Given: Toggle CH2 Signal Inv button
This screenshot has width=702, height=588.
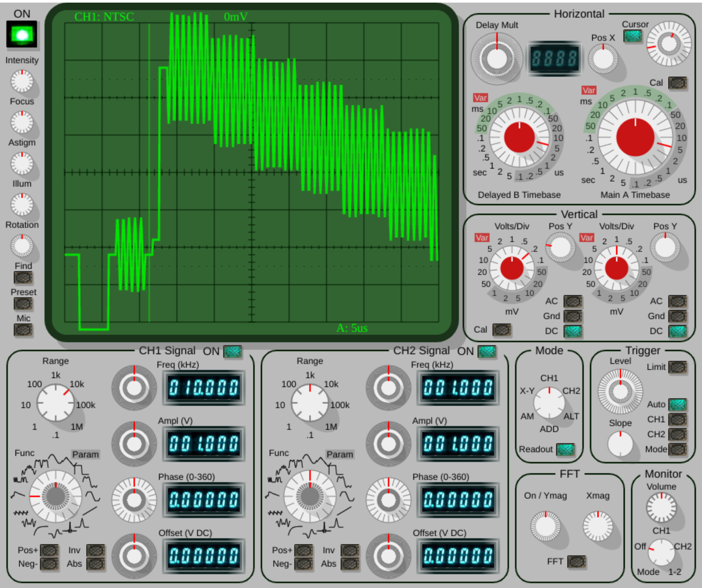Looking at the screenshot, I should (x=350, y=551).
